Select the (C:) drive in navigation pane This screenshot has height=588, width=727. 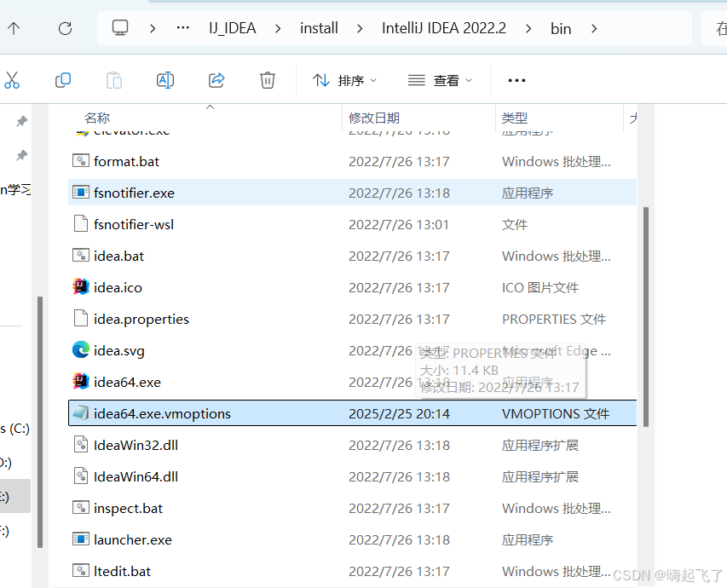14,429
